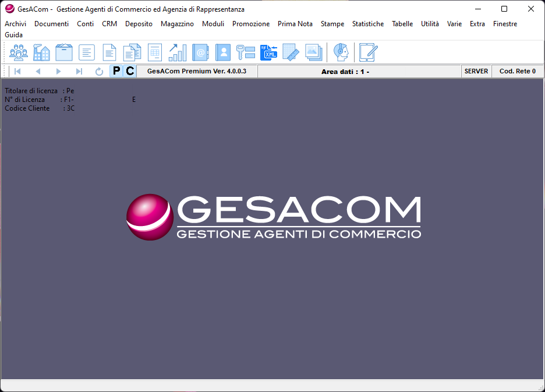Open the image gallery icon
The image size is (545, 392).
coord(313,52)
